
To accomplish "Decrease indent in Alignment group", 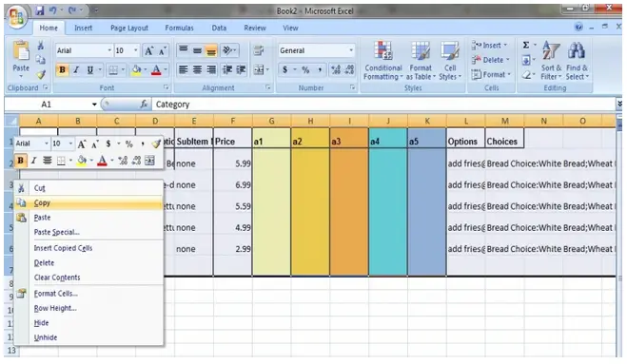I will (x=227, y=70).
